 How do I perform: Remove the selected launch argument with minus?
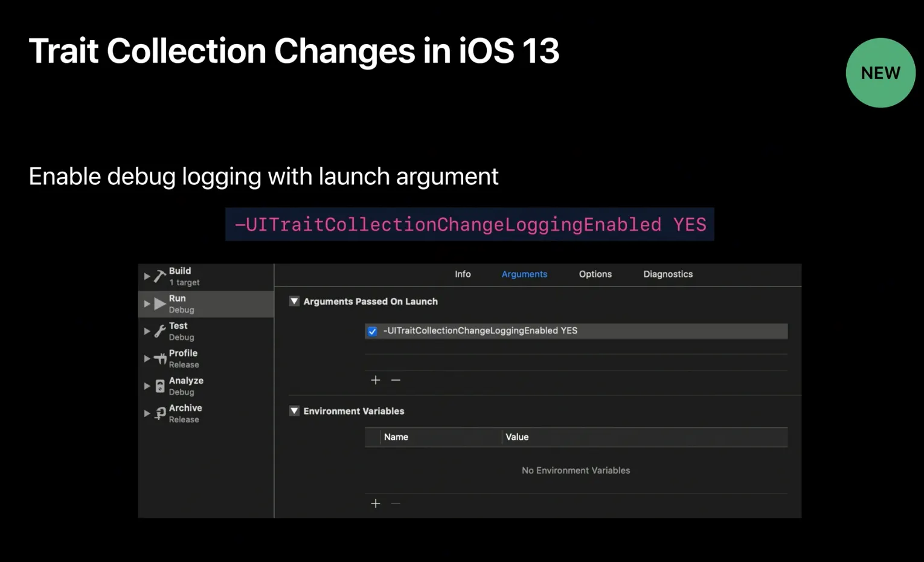[x=396, y=380]
